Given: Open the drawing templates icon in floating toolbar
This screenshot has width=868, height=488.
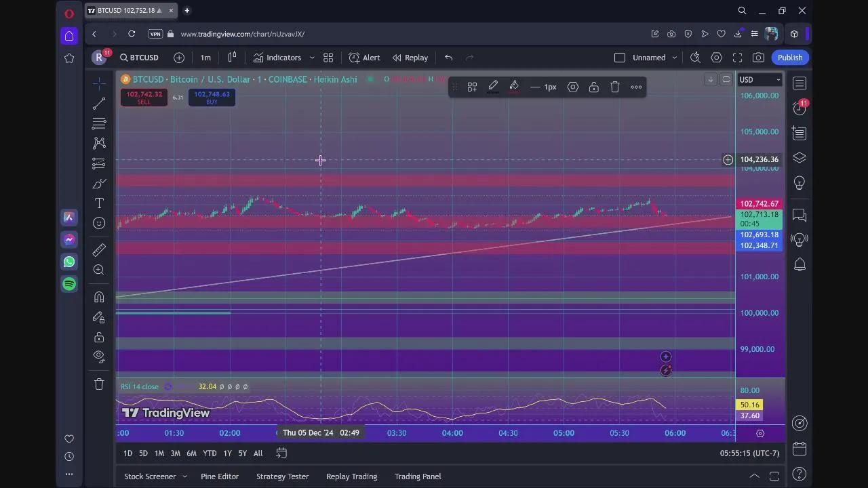Looking at the screenshot, I should pyautogui.click(x=472, y=87).
